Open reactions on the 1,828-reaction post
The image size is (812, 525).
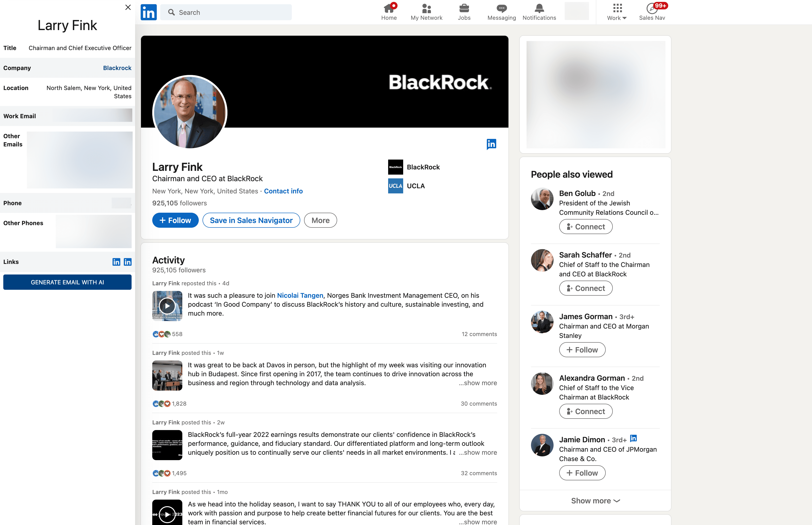pos(169,404)
